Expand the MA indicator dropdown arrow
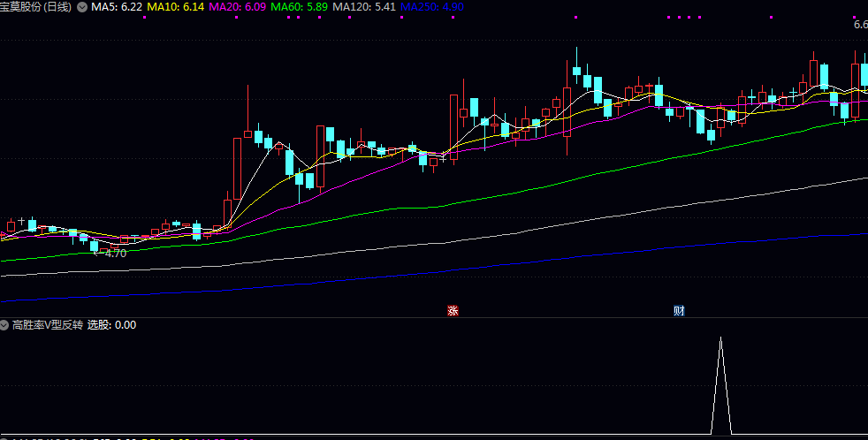868x440 pixels. coord(82,7)
